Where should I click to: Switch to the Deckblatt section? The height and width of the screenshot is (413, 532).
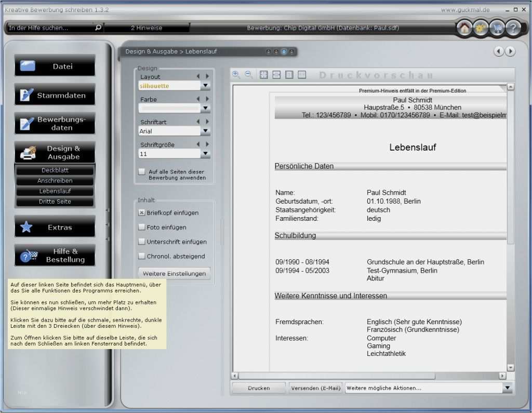(x=55, y=170)
